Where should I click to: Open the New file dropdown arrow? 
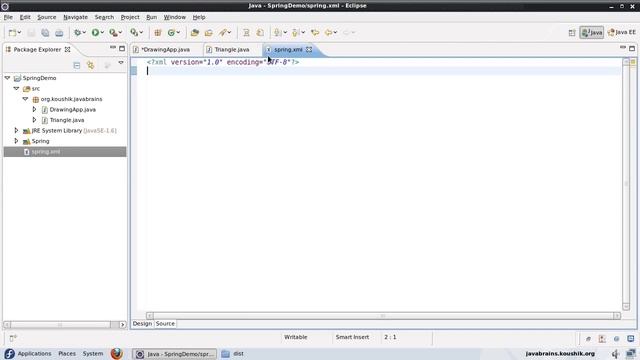coord(19,33)
